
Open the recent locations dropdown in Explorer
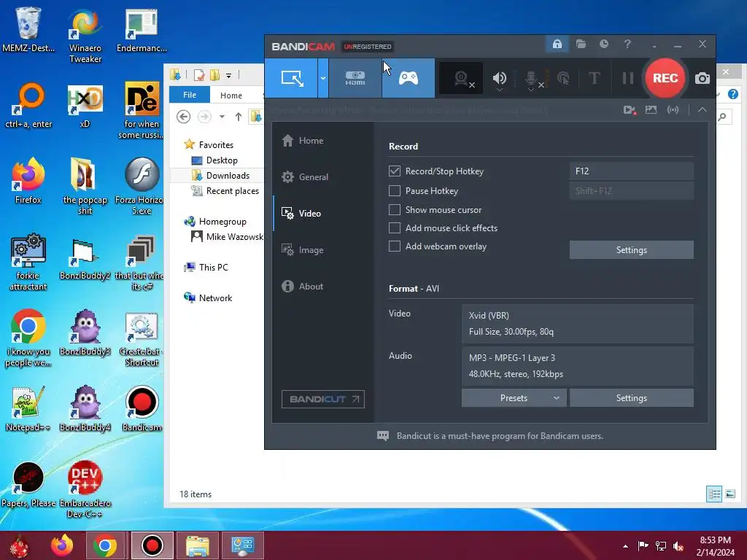pyautogui.click(x=222, y=116)
